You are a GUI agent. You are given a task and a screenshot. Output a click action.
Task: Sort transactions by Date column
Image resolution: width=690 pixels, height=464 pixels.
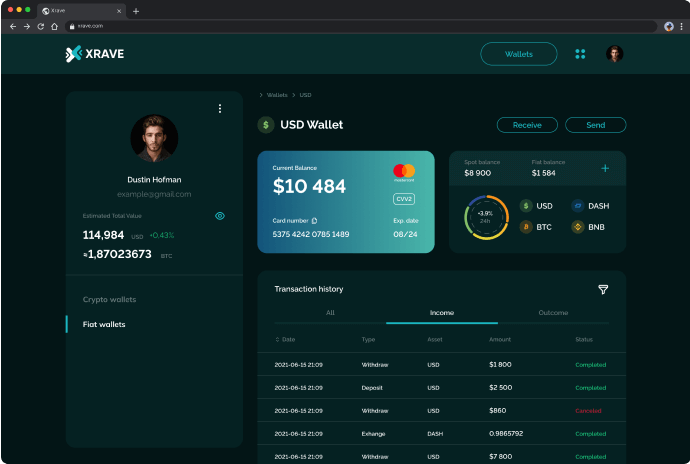285,339
